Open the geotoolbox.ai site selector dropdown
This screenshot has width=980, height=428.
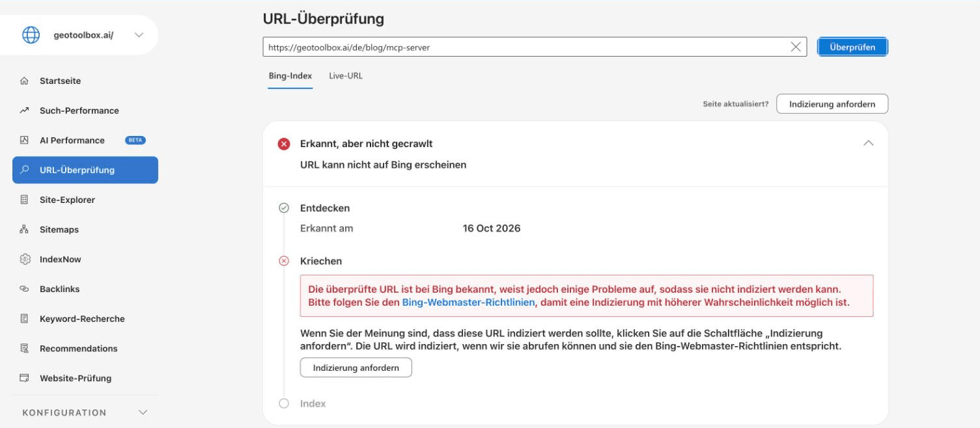click(x=139, y=35)
